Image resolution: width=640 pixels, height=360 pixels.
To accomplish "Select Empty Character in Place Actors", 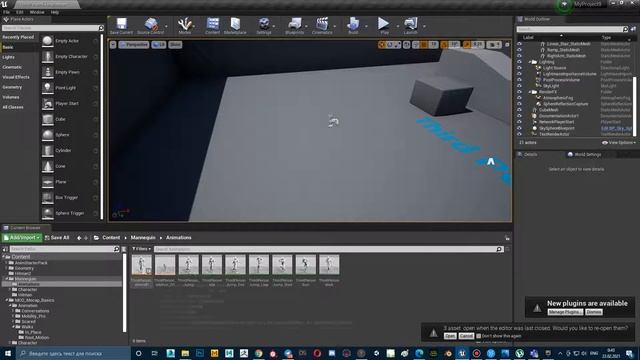I will (70, 56).
